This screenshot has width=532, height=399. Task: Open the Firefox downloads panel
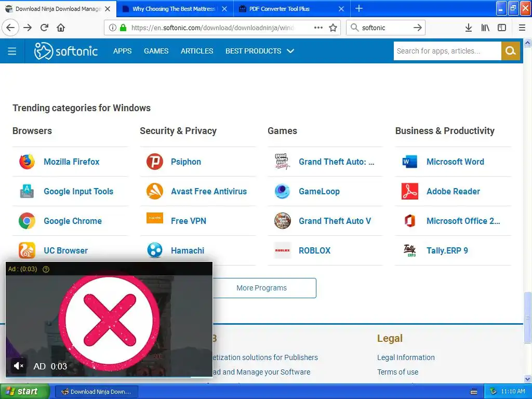pyautogui.click(x=469, y=28)
